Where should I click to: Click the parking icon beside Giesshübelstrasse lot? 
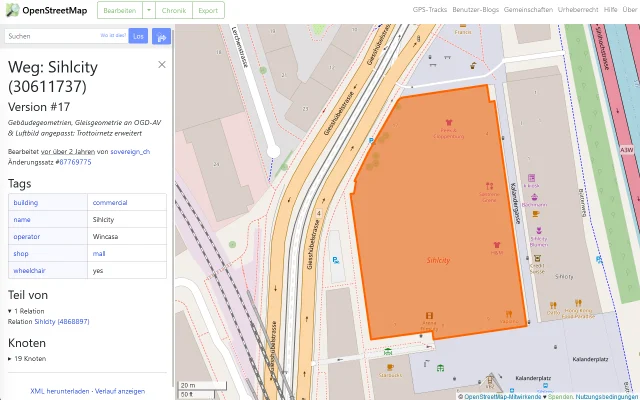pos(336,260)
